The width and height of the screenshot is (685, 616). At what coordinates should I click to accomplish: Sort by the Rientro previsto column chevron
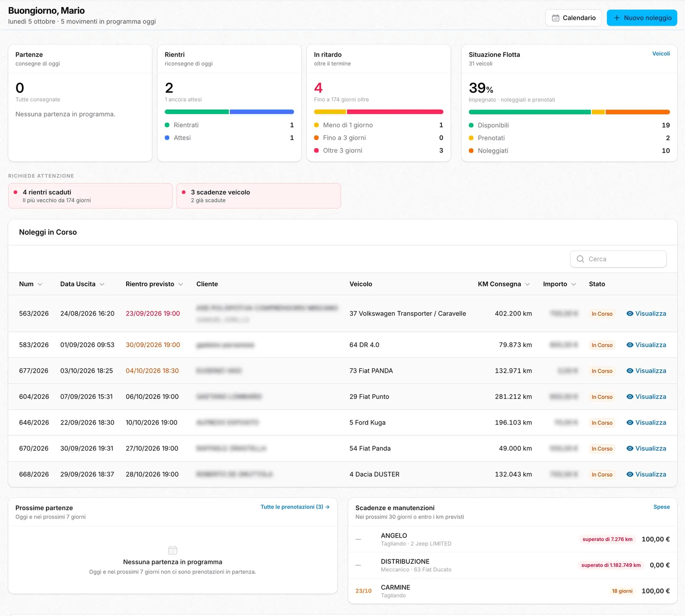pos(181,284)
